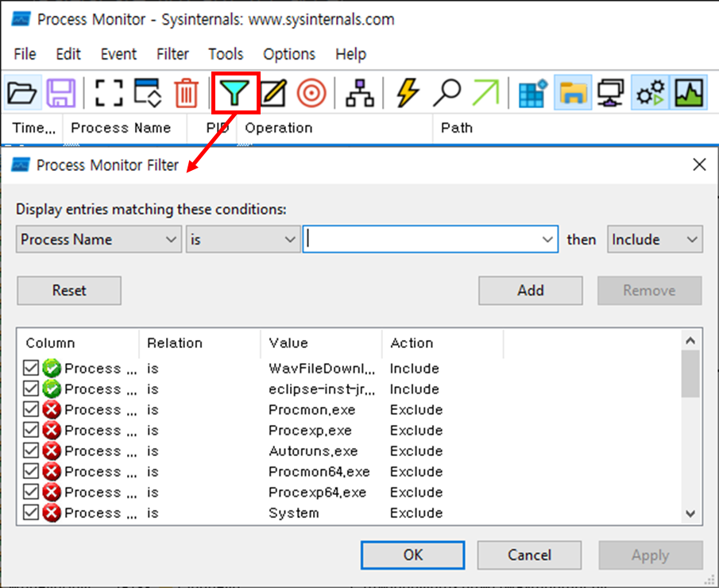Open the Options menu
Image resolution: width=719 pixels, height=588 pixels.
coord(289,54)
